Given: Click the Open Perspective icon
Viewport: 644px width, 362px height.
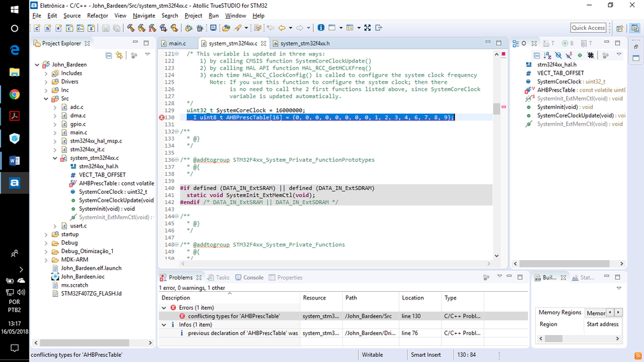Looking at the screenshot, I should [x=620, y=28].
